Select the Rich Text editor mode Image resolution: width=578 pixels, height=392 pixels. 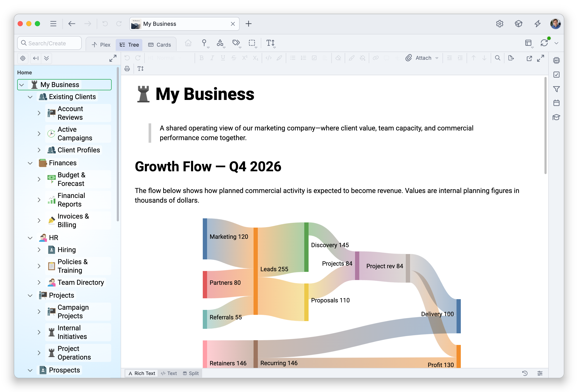[x=141, y=373]
